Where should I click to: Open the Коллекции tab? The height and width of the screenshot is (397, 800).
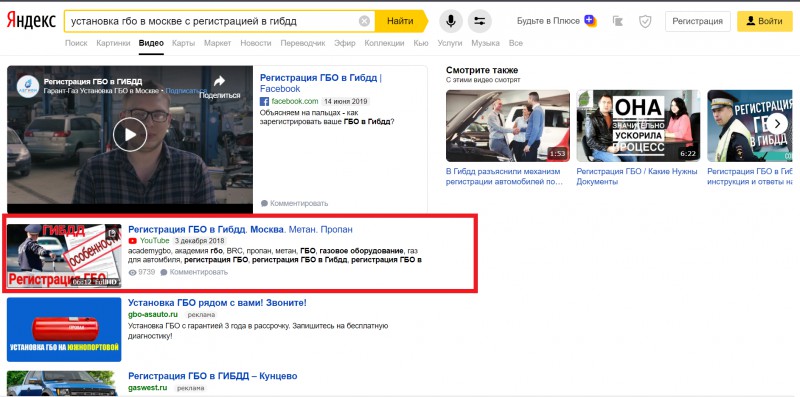pyautogui.click(x=384, y=43)
